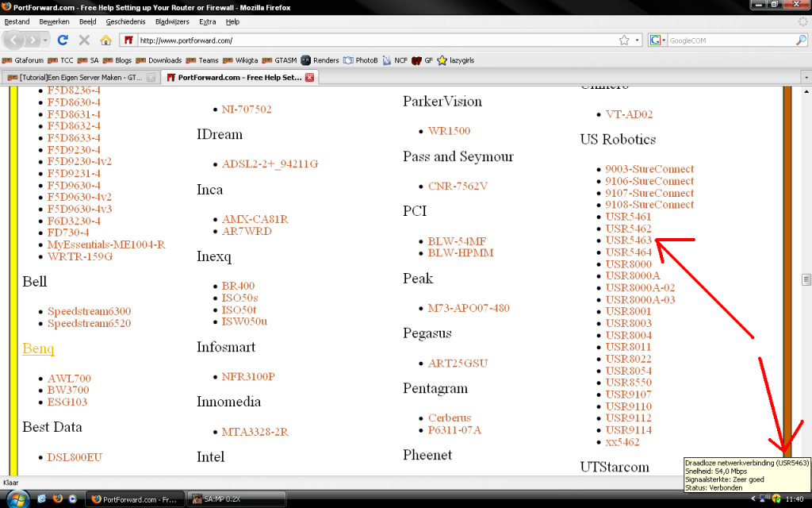
Task: Launch Internet Explorer from quick launch
Action: [x=42, y=498]
